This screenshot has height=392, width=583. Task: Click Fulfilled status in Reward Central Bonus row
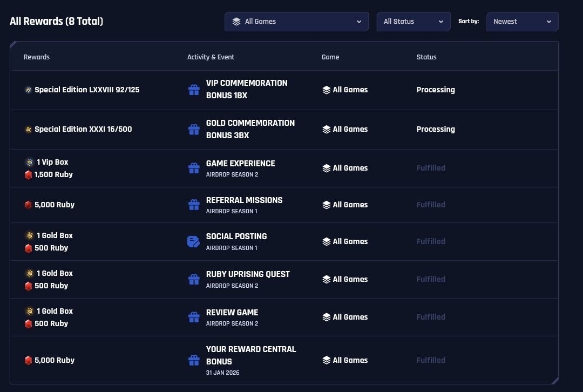coord(431,360)
